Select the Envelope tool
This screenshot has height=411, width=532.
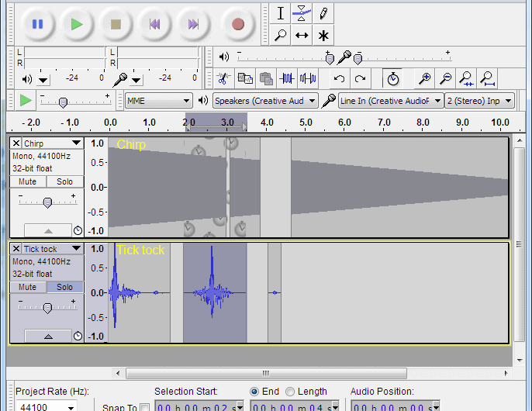(301, 14)
